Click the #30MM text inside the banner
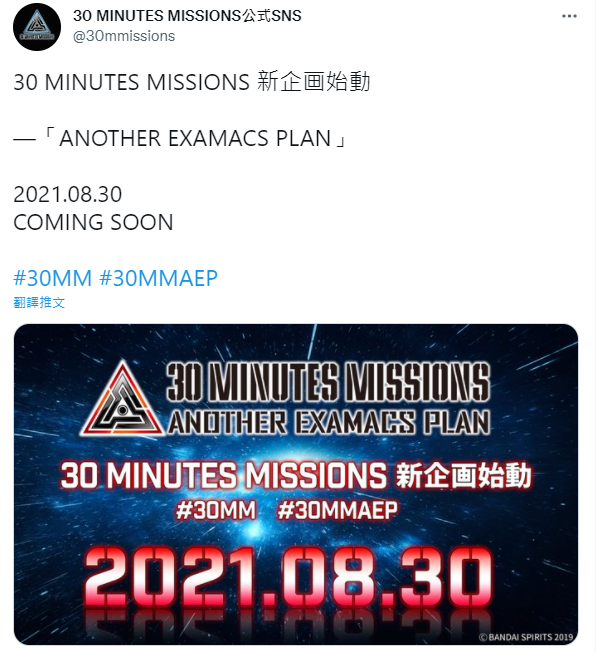The image size is (596, 653). (x=216, y=510)
